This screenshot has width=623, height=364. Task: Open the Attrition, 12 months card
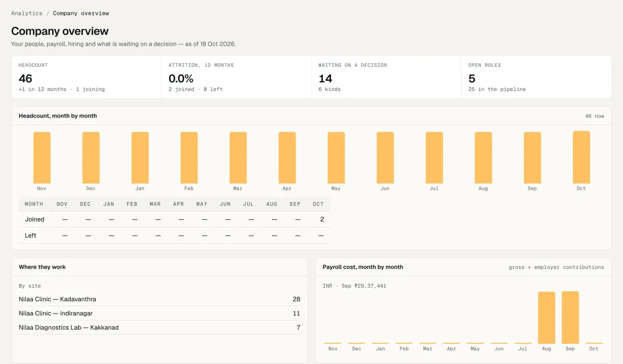tap(236, 77)
